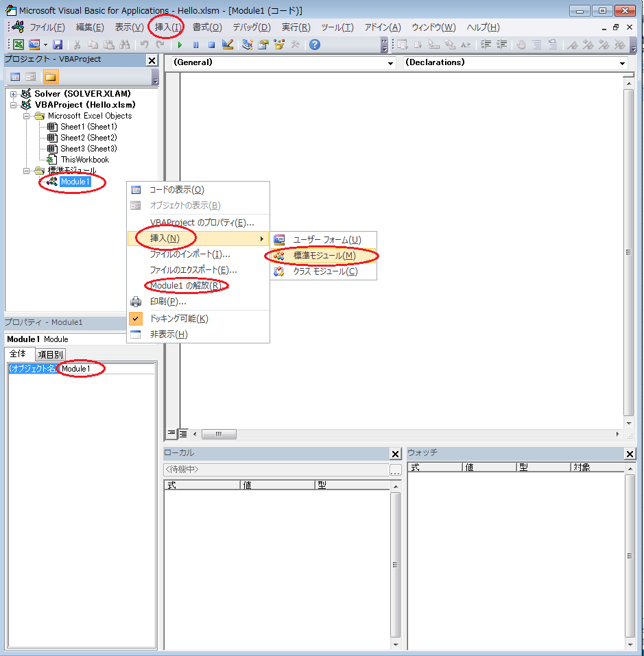
Task: Click the Break pause icon
Action: (x=196, y=45)
